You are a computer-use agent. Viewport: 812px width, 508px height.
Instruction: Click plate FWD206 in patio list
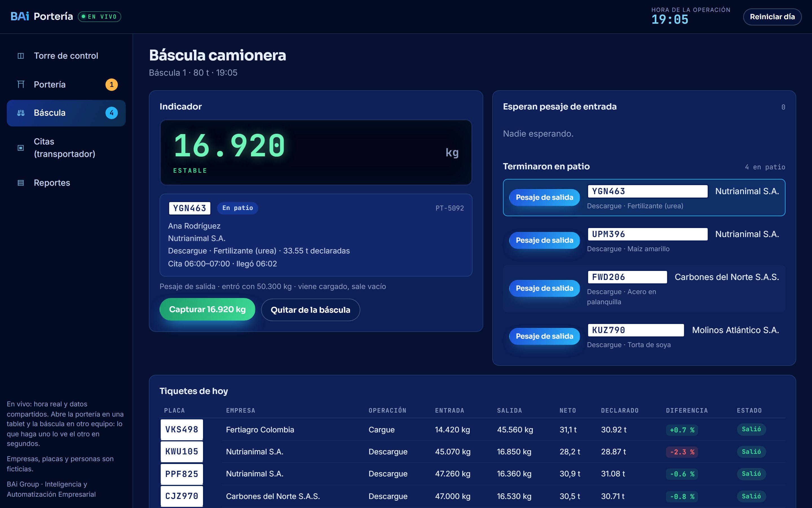click(x=627, y=277)
